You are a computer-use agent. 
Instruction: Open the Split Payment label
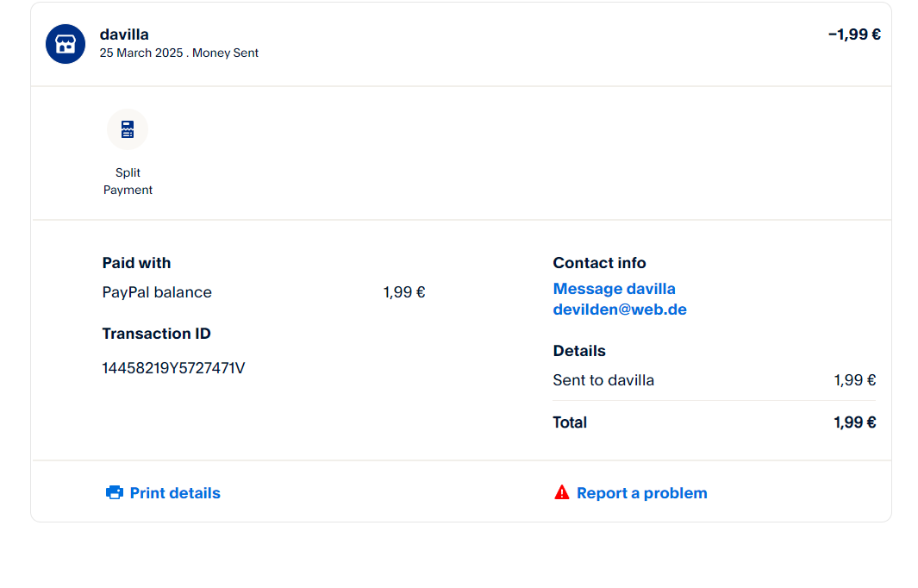coord(128,181)
